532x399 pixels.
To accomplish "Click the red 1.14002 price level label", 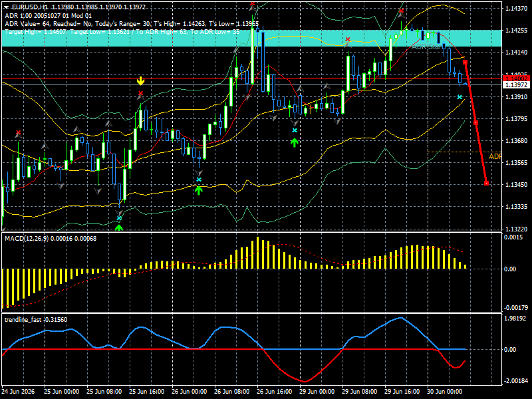I will click(x=517, y=78).
